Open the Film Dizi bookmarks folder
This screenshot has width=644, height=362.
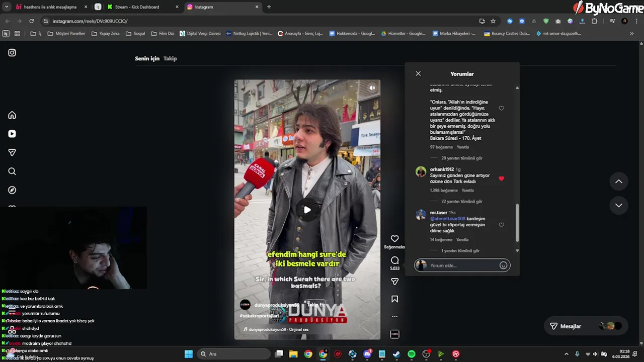click(162, 34)
